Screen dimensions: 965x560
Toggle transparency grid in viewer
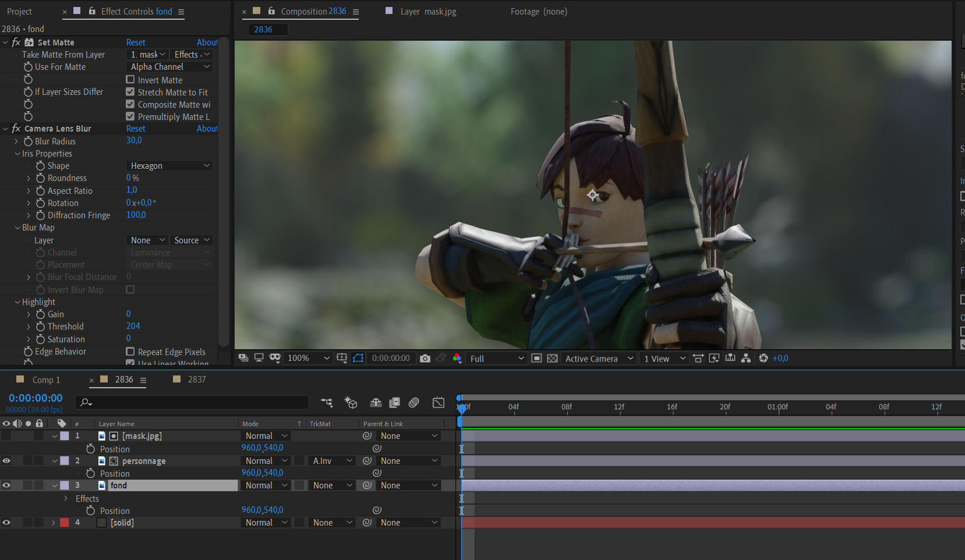pyautogui.click(x=553, y=359)
